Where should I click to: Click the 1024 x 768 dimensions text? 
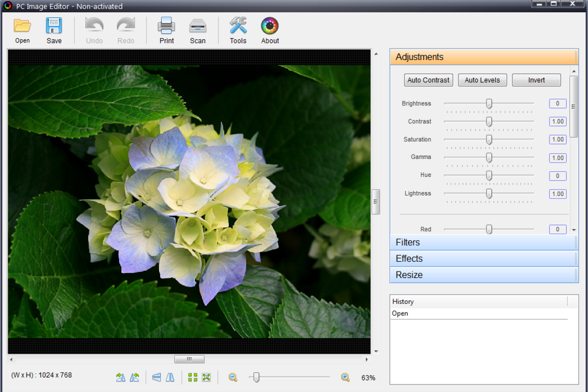click(55, 375)
